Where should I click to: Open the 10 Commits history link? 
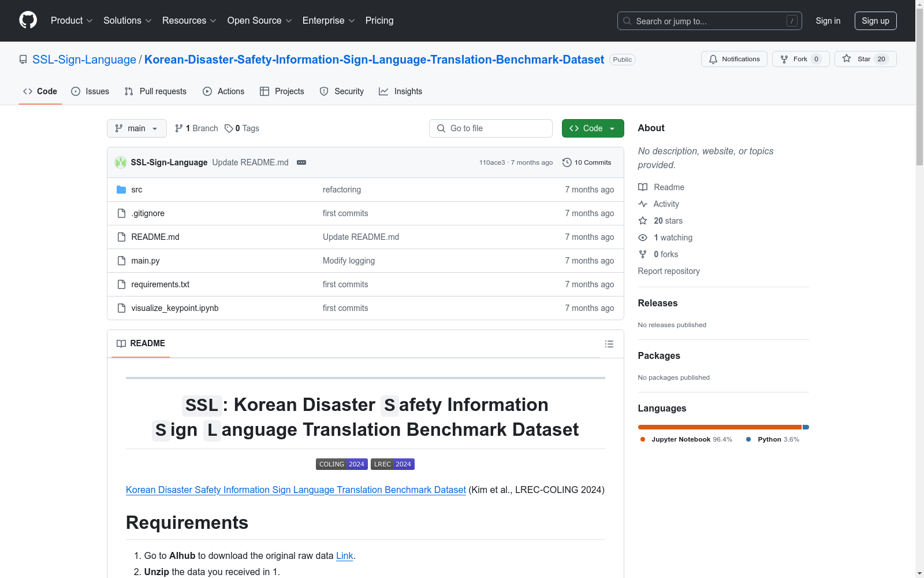point(587,162)
